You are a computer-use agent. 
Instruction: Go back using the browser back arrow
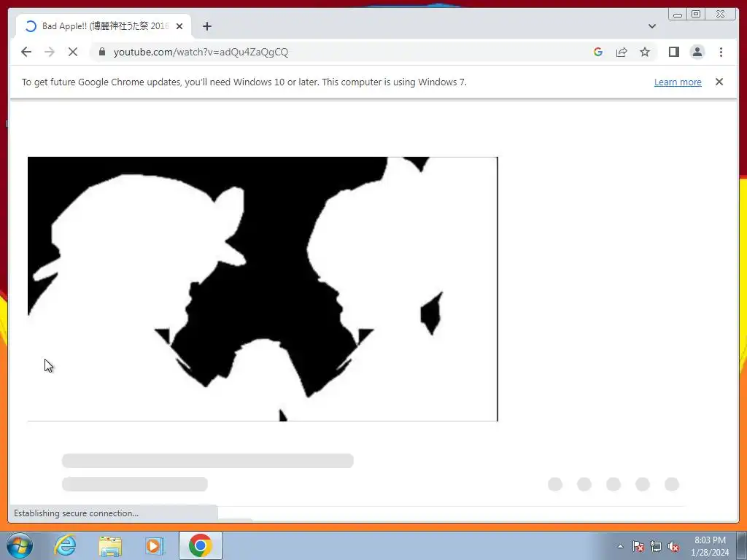coord(26,52)
